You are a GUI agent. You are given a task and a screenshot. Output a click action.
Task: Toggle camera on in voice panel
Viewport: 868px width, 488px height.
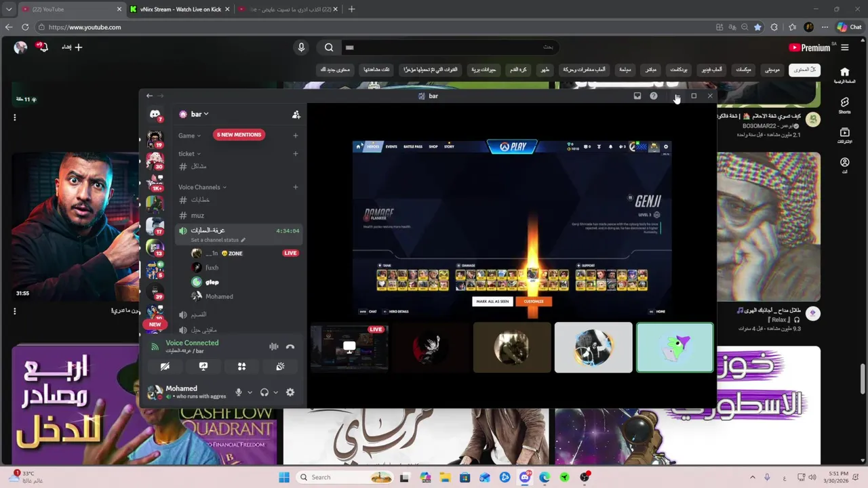pos(165,367)
